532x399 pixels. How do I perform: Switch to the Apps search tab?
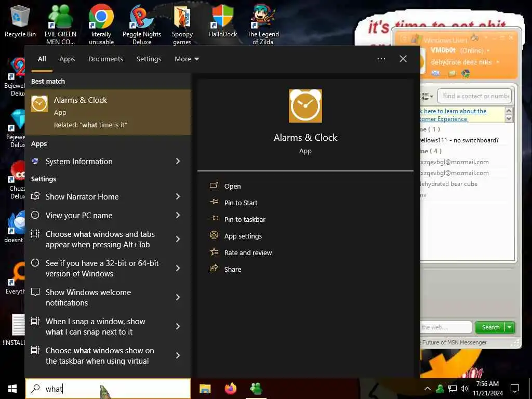(x=67, y=59)
